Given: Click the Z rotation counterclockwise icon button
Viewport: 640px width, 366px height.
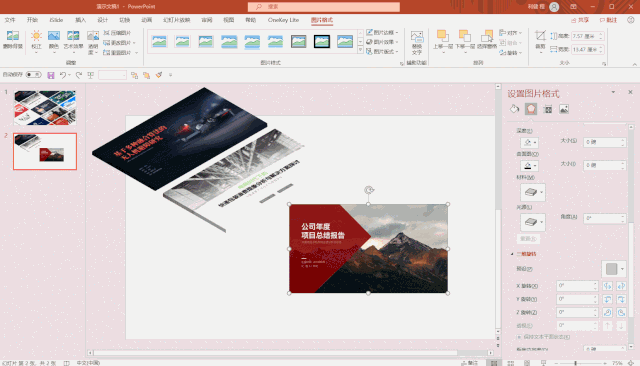Looking at the screenshot, I should coord(621,313).
